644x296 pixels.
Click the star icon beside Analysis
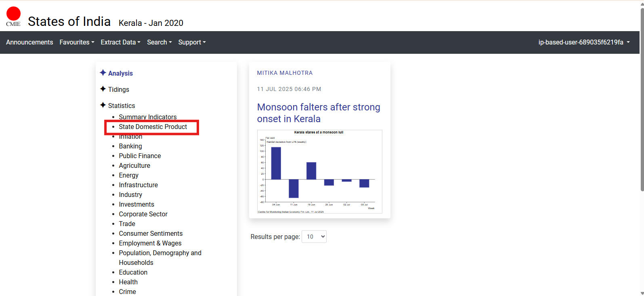(103, 73)
